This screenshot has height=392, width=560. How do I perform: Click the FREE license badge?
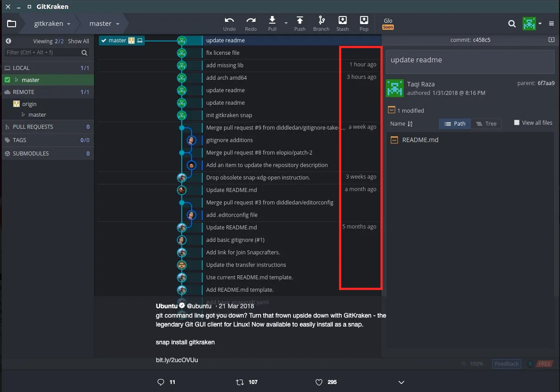[x=544, y=364]
